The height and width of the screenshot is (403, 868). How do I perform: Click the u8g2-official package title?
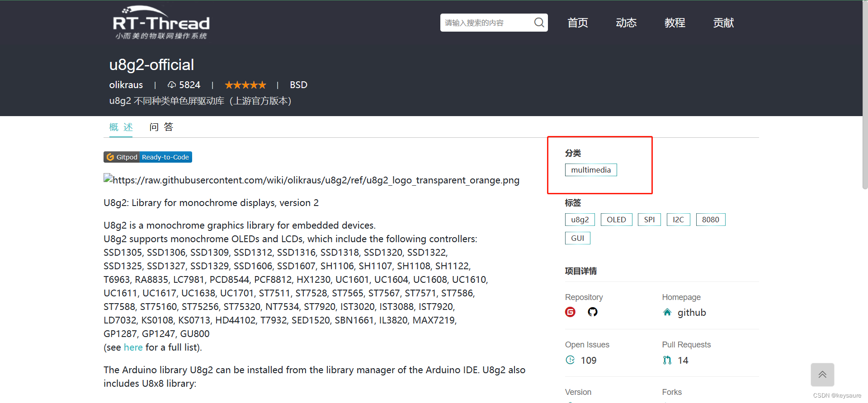(x=151, y=65)
